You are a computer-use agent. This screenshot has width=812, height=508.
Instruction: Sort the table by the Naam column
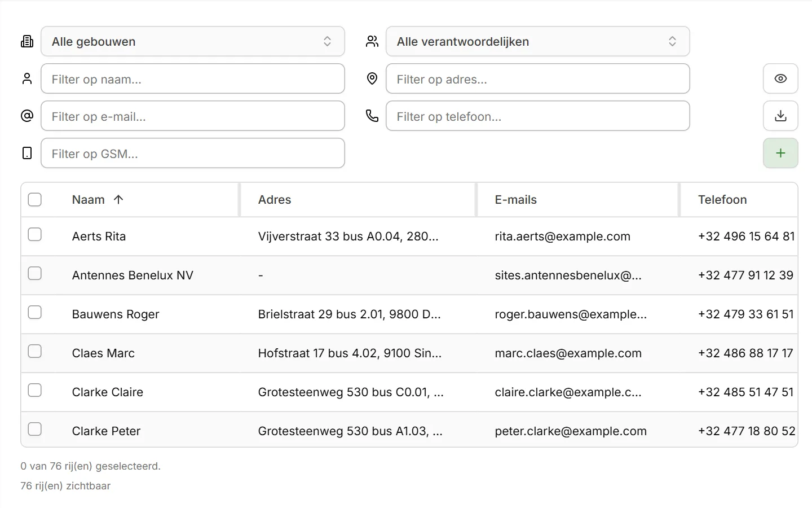(x=98, y=200)
